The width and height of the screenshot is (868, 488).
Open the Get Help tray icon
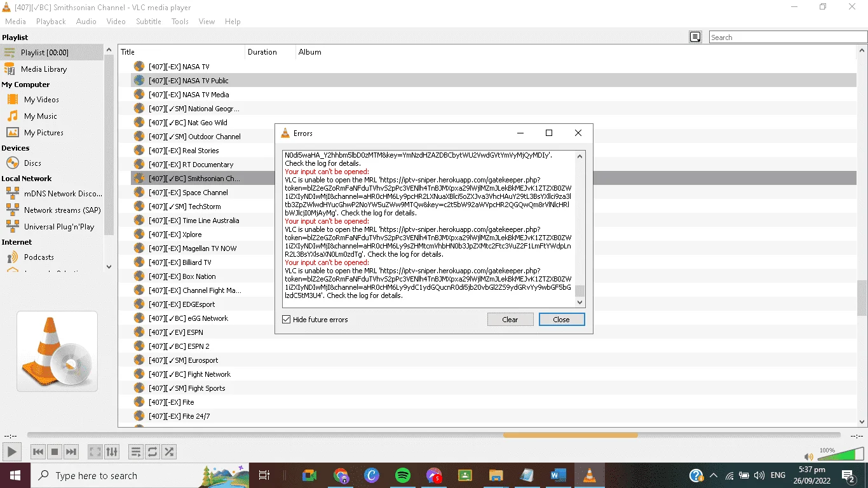pos(696,475)
